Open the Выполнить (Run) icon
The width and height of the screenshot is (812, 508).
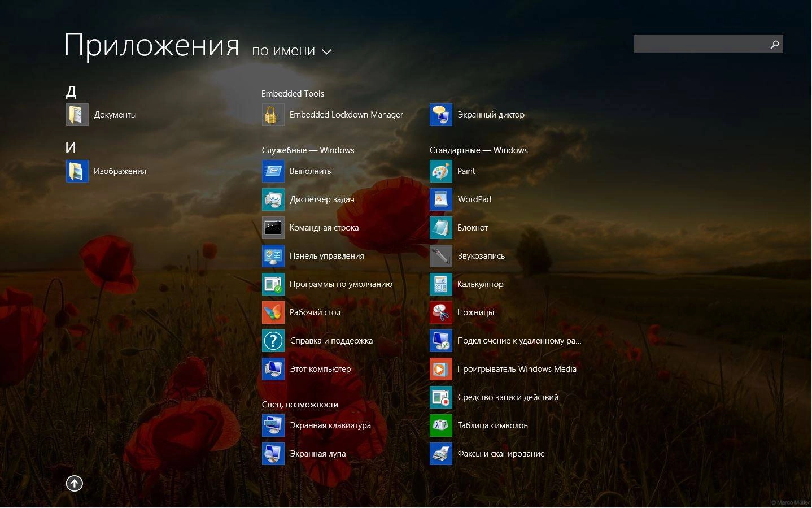tap(273, 171)
